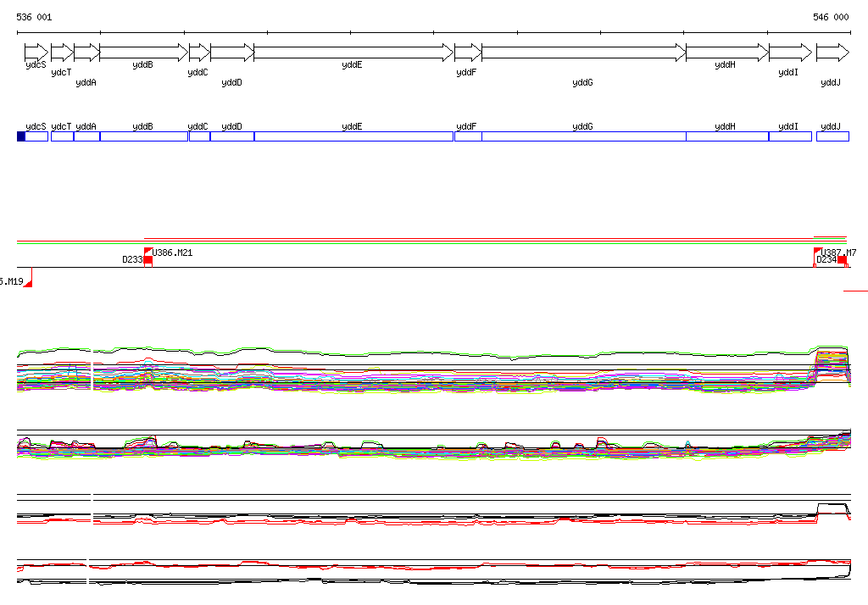Select the yddA blue segment box

(87, 136)
